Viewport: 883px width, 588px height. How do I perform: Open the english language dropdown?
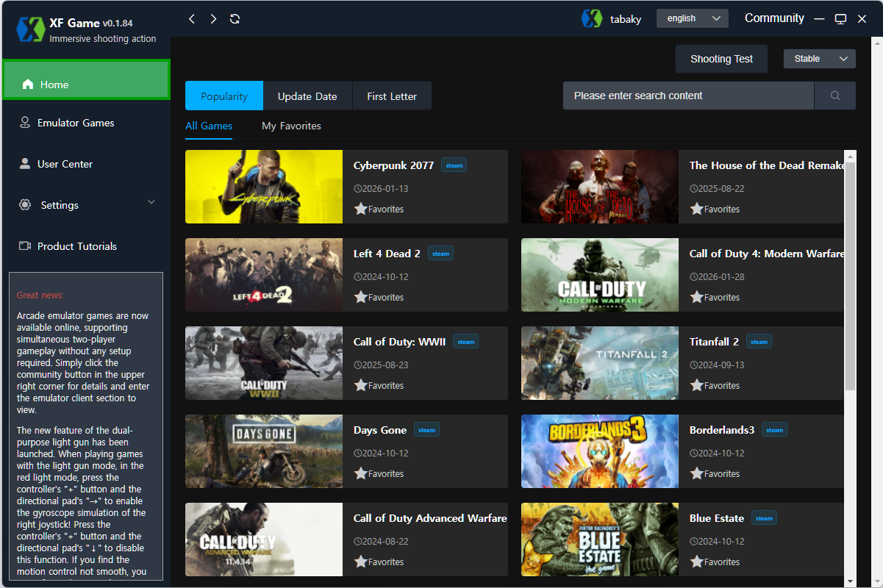[692, 18]
